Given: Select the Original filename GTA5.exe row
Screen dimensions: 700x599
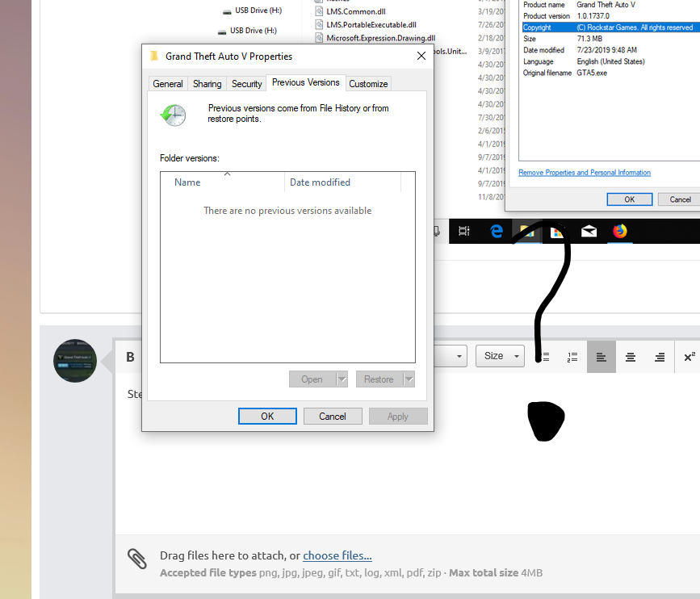Looking at the screenshot, I should click(610, 73).
